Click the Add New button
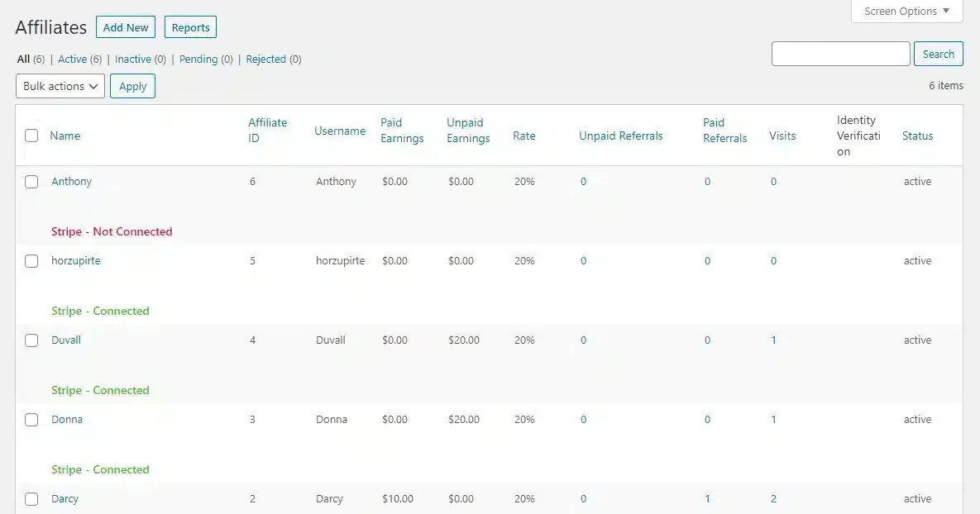This screenshot has width=980, height=514. tap(125, 26)
